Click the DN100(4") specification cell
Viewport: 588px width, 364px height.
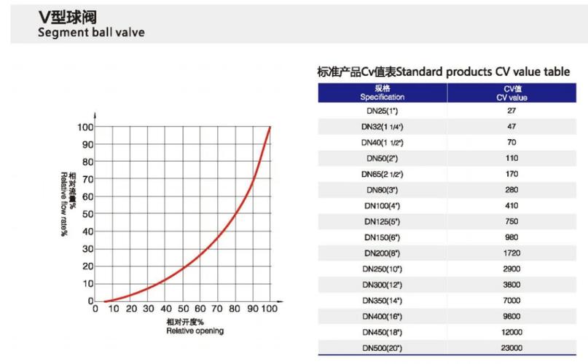[x=383, y=205]
